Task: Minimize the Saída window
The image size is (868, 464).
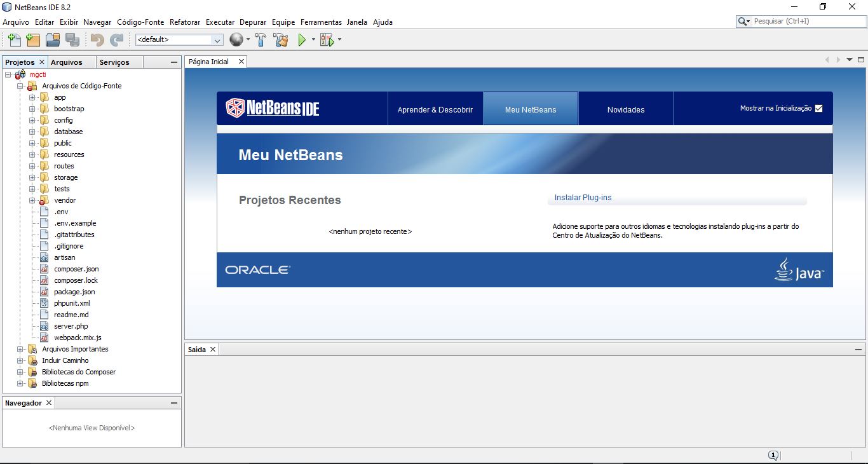Action: 859,350
